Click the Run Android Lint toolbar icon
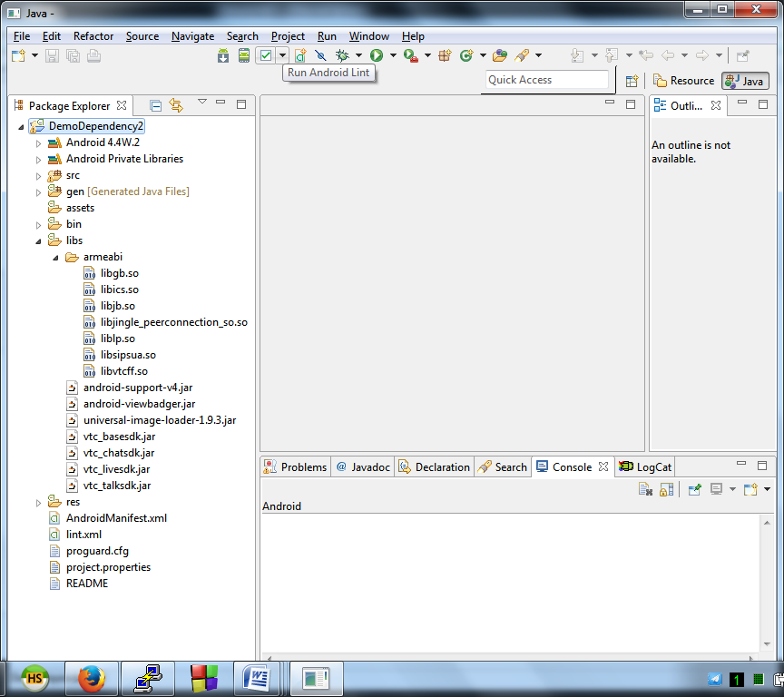The image size is (784, 697). click(265, 56)
